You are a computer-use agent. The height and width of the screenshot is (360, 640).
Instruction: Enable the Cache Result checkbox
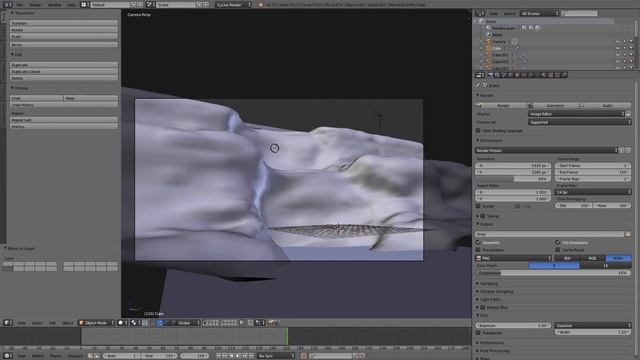click(x=558, y=249)
